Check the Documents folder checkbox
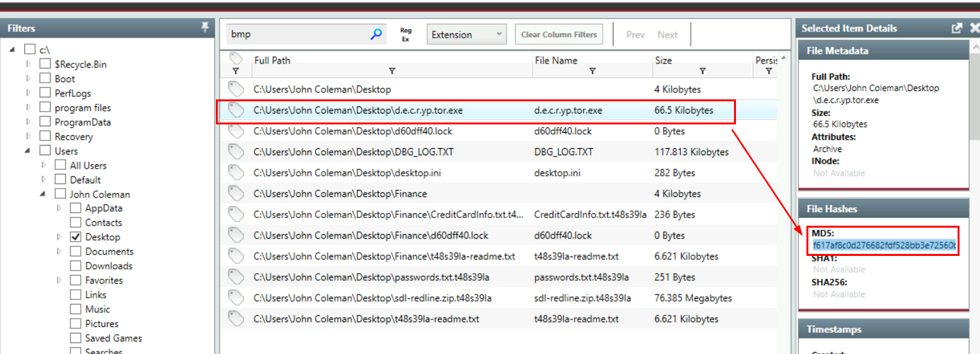 tap(75, 251)
